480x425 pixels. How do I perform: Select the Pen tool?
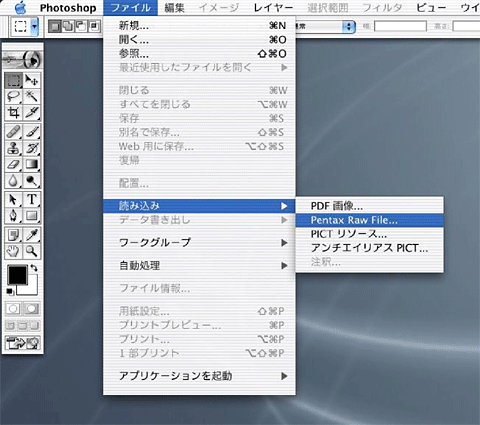point(13,216)
